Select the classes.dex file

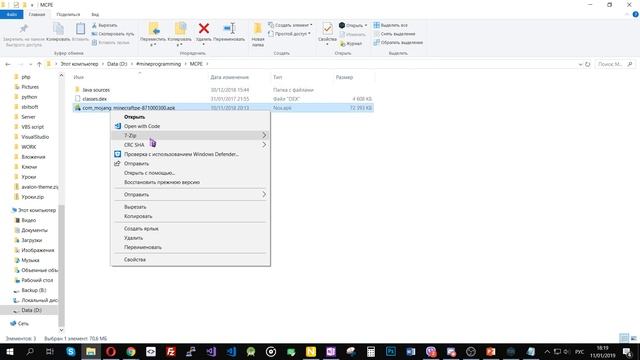coord(95,99)
